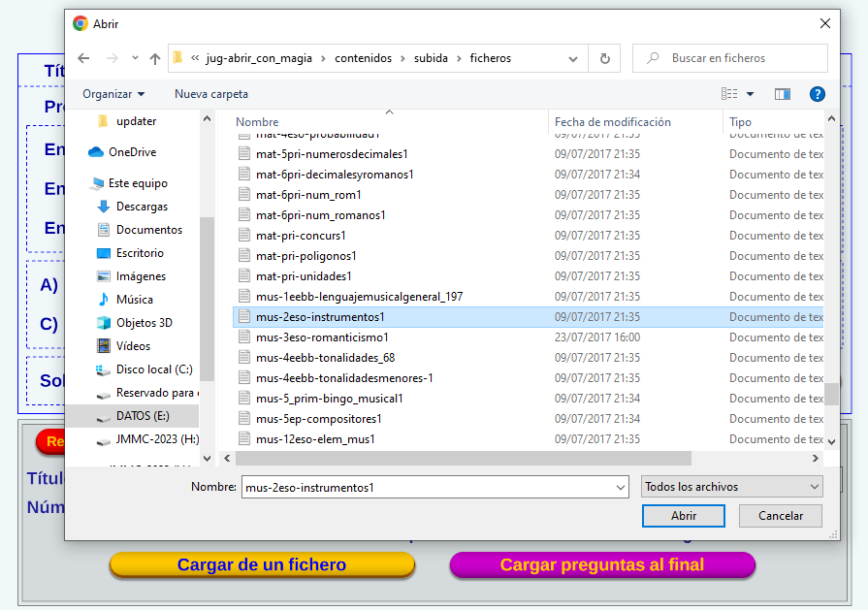
Task: Refresh the ficheros folder listing
Action: click(x=605, y=58)
